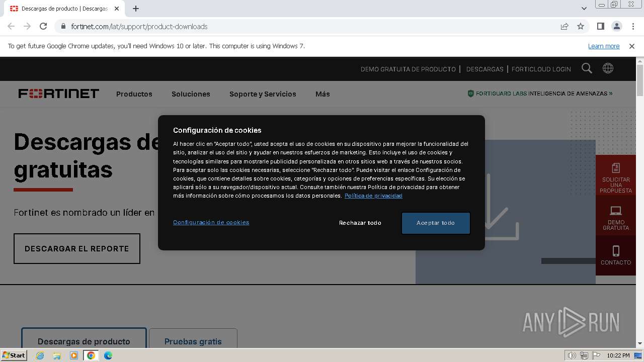The image size is (644, 362).
Task: Dismiss the Chrome update notification bar
Action: click(x=632, y=46)
